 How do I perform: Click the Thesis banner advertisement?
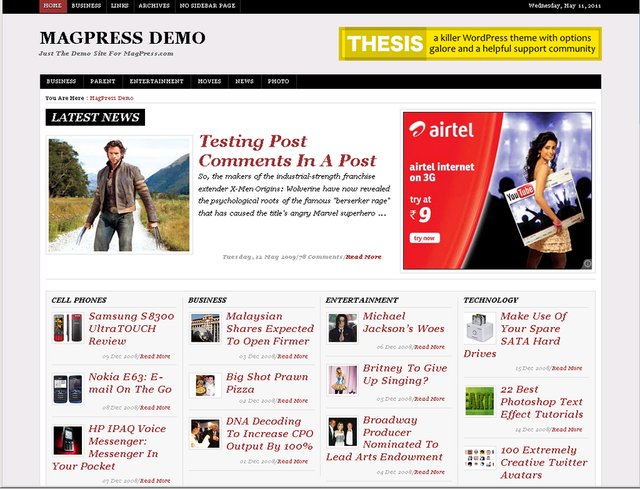click(470, 44)
